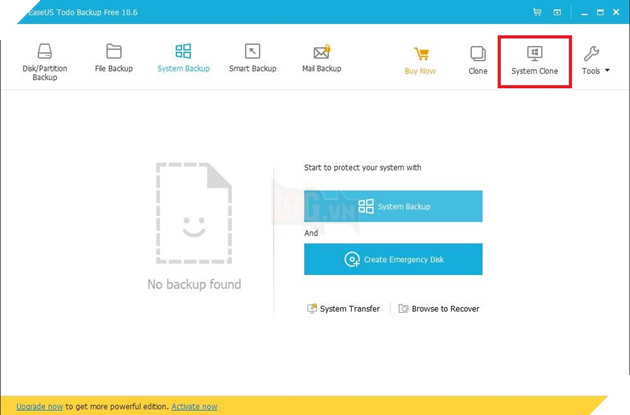630x415 pixels.
Task: Open Mail Backup feature
Action: 321,58
